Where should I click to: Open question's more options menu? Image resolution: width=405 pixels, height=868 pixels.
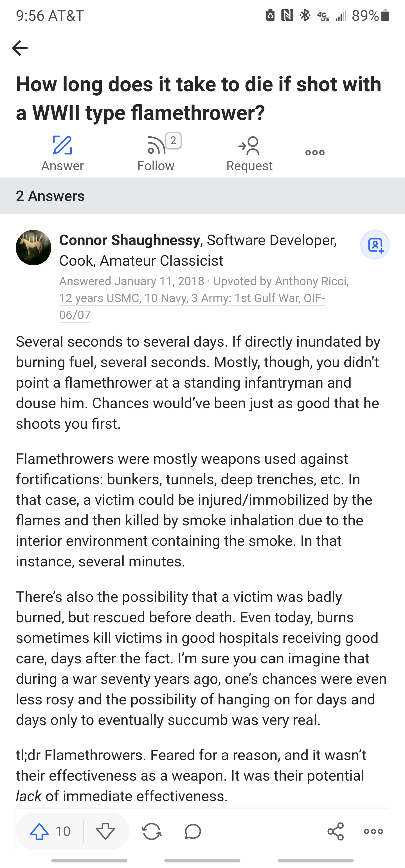coord(315,153)
